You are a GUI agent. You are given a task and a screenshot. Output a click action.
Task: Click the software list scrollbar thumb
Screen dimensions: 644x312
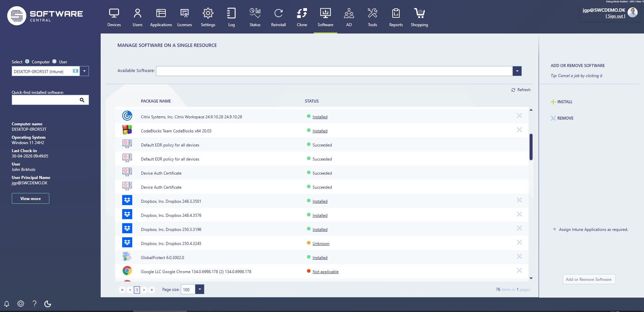pyautogui.click(x=531, y=147)
